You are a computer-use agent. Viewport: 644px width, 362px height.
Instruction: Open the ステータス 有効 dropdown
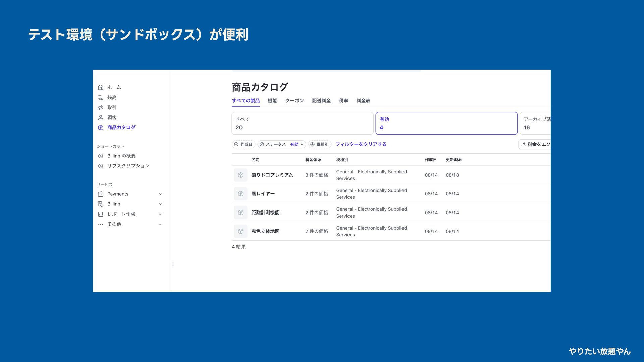(297, 144)
